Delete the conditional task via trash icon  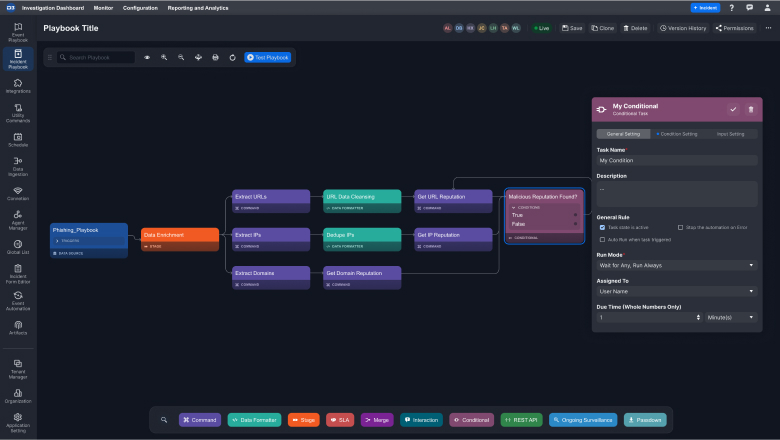(x=751, y=109)
